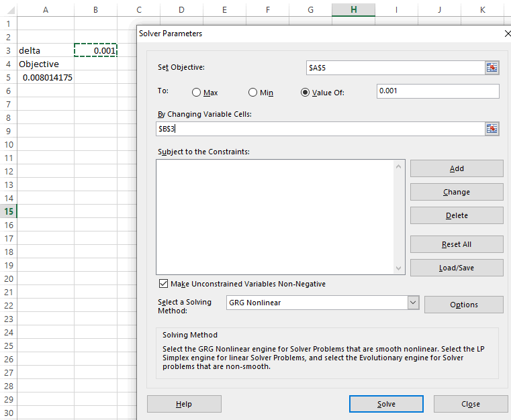
Task: Select cell A3 labeled delta
Action: click(x=46, y=50)
